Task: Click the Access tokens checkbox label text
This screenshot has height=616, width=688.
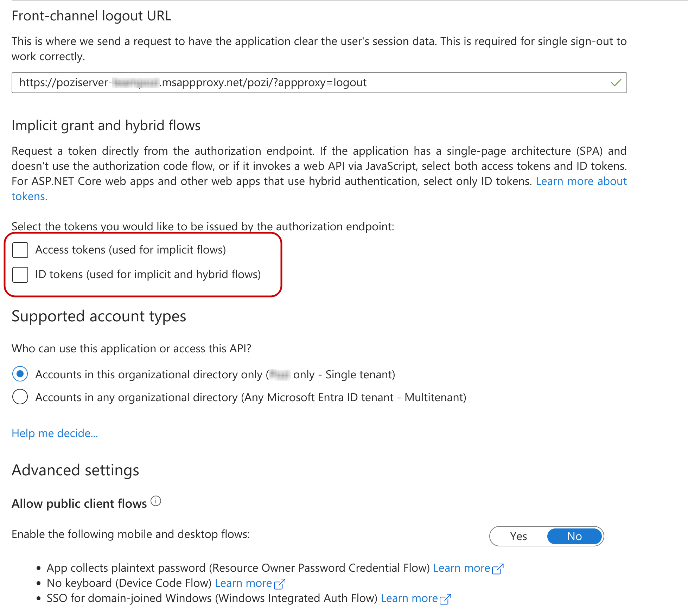Action: click(130, 250)
